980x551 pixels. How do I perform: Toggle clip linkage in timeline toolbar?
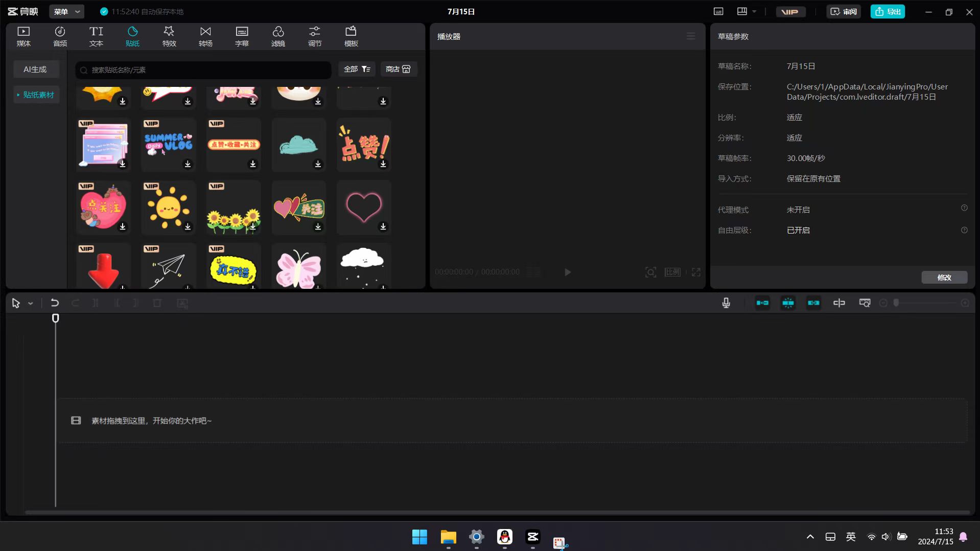tap(813, 303)
